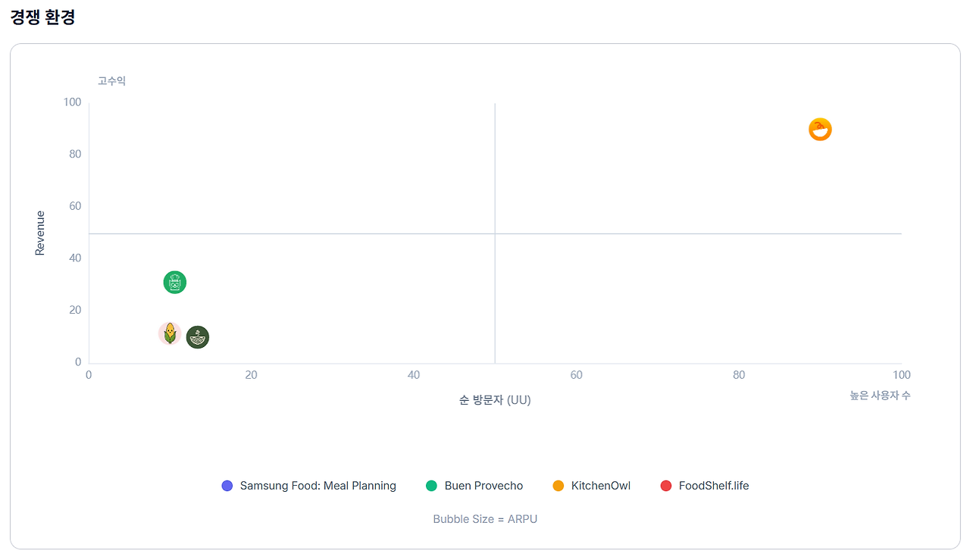Screen dimensions: 970x560
Task: Click the smiling corn cob bubble
Action: coord(170,333)
